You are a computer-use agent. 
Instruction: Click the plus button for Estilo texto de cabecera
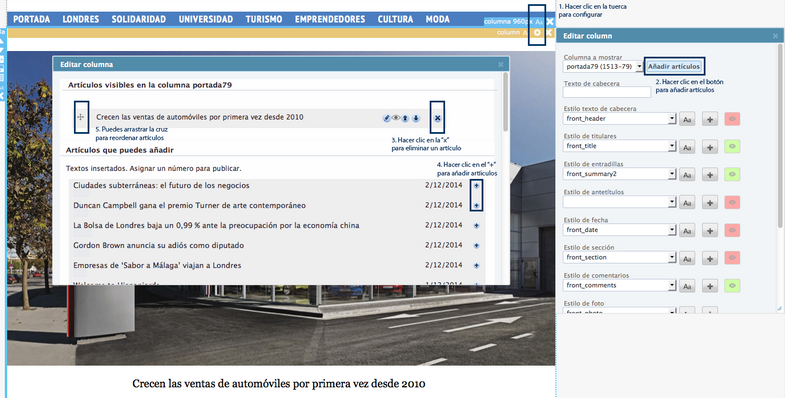[709, 119]
